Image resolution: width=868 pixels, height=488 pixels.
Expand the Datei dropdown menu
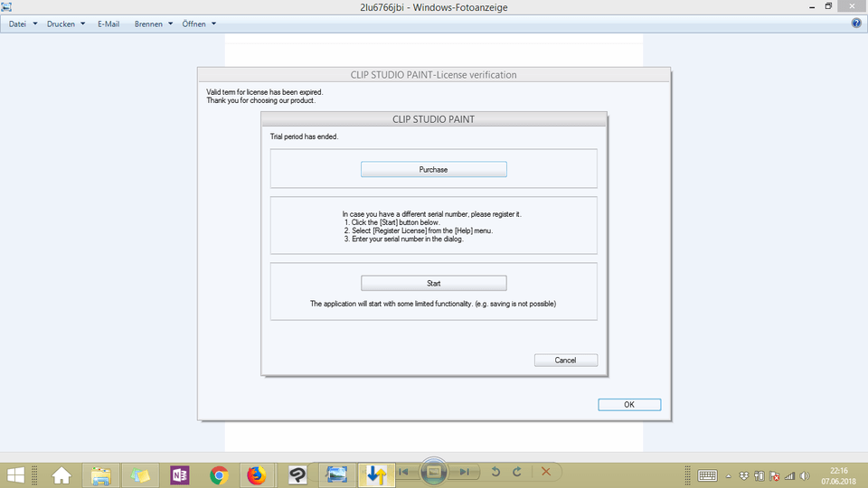click(x=23, y=24)
